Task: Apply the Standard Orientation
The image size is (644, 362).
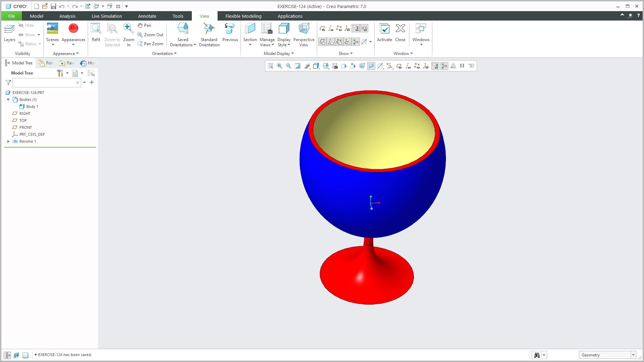Action: coord(209,34)
